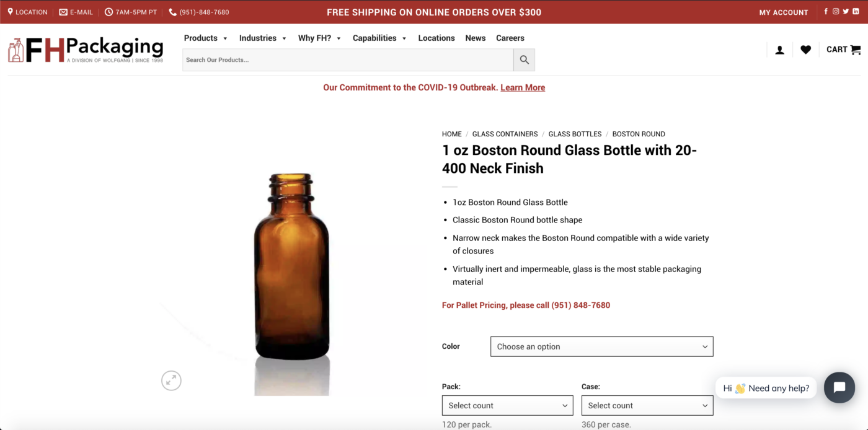The width and height of the screenshot is (868, 430).
Task: Click the user account icon near the cart
Action: tap(779, 50)
